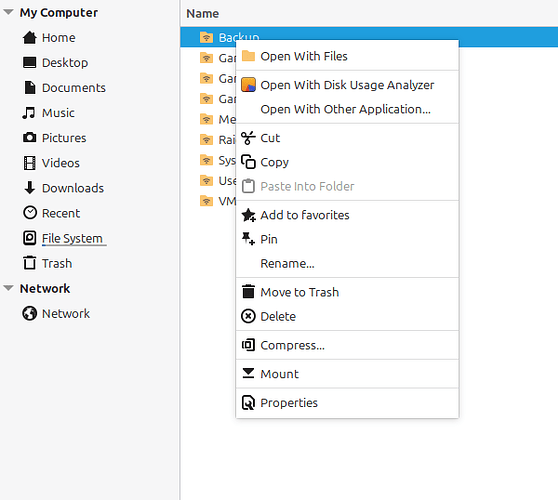Viewport: 558px width, 500px height.
Task: Click the Disk Usage Analyzer icon
Action: coord(248,85)
